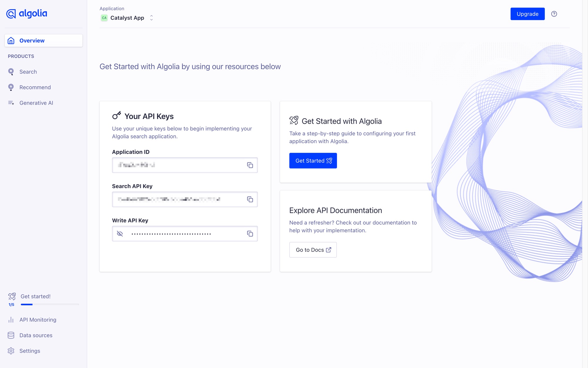The width and height of the screenshot is (588, 368).
Task: Select the Search product in sidebar
Action: click(x=28, y=72)
